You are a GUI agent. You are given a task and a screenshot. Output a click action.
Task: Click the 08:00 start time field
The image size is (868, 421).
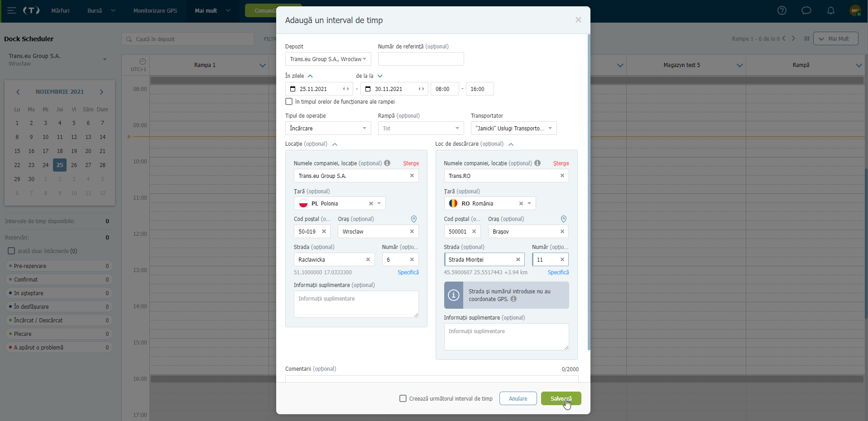pyautogui.click(x=445, y=89)
